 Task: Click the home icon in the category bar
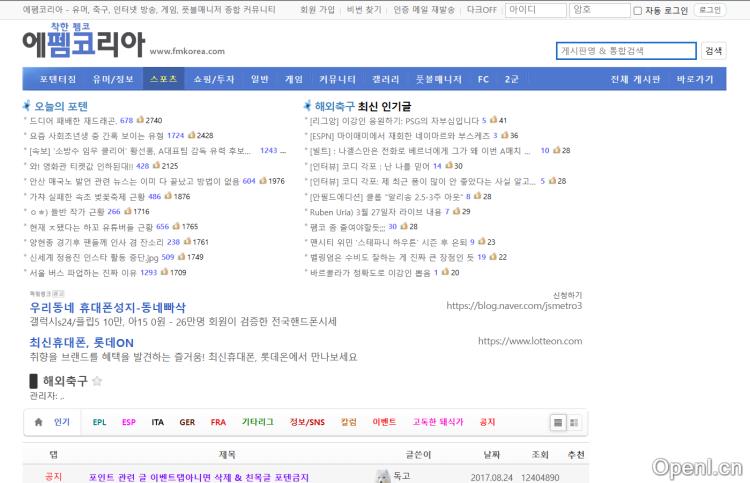[x=38, y=422]
